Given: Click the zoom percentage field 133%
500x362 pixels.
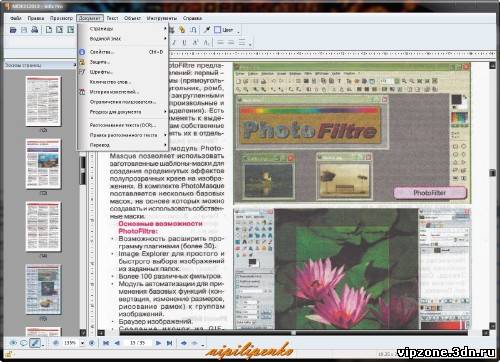Looking at the screenshot, I should tap(70, 343).
